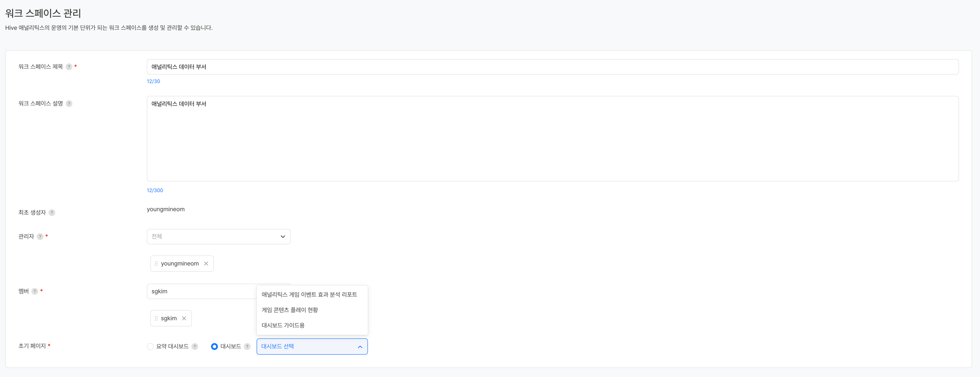Click drag handle on youngmineom tag
Screen dimensions: 980x377
156,264
